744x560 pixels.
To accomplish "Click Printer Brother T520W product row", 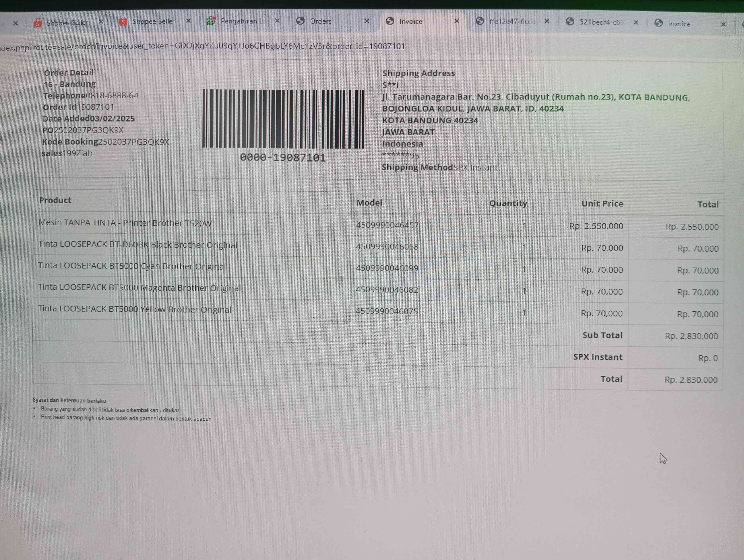I will pos(125,223).
